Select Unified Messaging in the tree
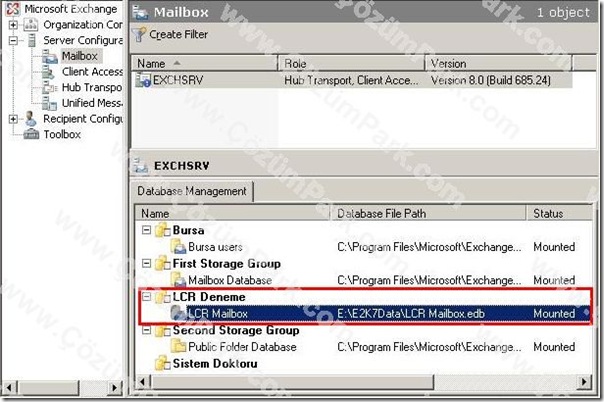The height and width of the screenshot is (402, 604). 92,103
